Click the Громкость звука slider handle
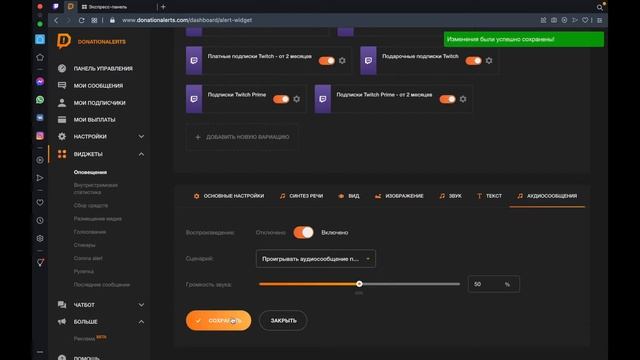The width and height of the screenshot is (640, 360). pos(359,284)
